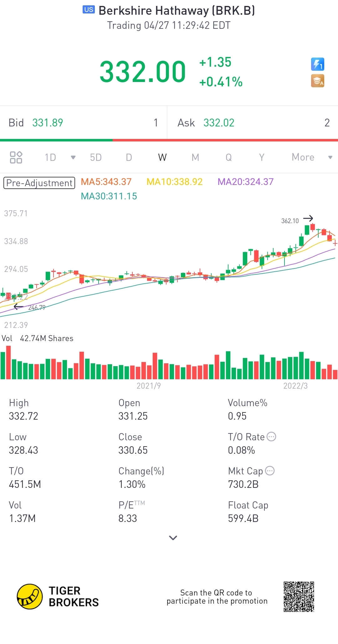
Task: Tap the 362.10 high price marker
Action: click(290, 221)
